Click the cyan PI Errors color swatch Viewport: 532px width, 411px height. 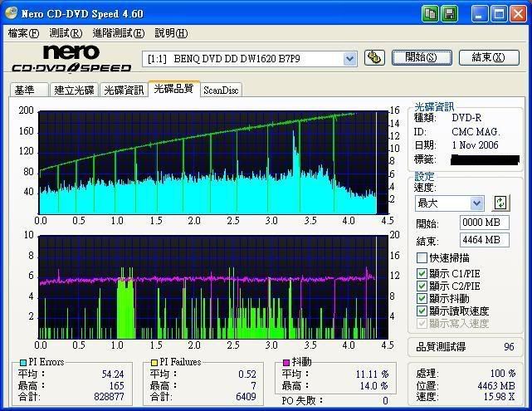23,363
